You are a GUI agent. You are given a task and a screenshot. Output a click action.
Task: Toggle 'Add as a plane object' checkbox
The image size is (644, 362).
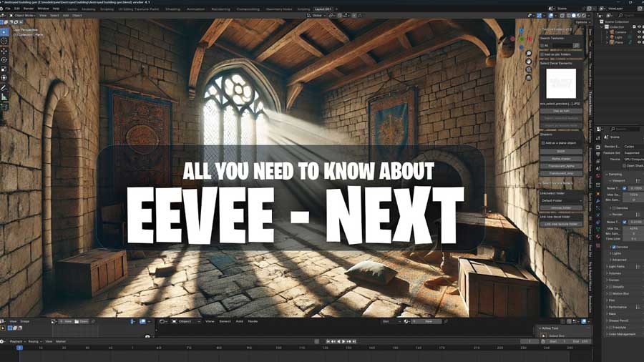(x=543, y=143)
